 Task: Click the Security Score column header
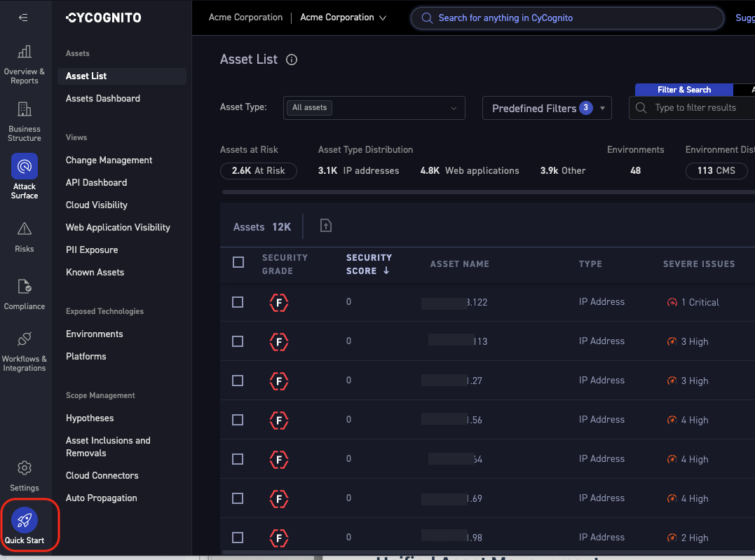[x=369, y=264]
